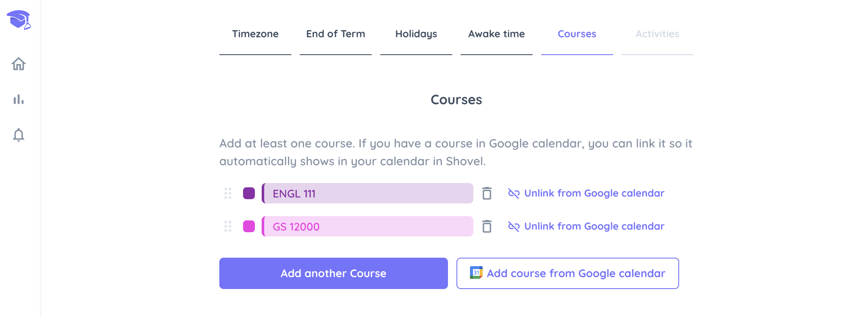Open the Holidays tab

416,34
